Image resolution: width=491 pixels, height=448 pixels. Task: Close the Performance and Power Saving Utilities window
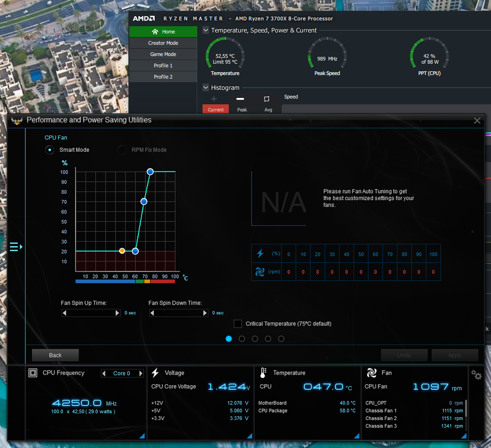tap(477, 121)
